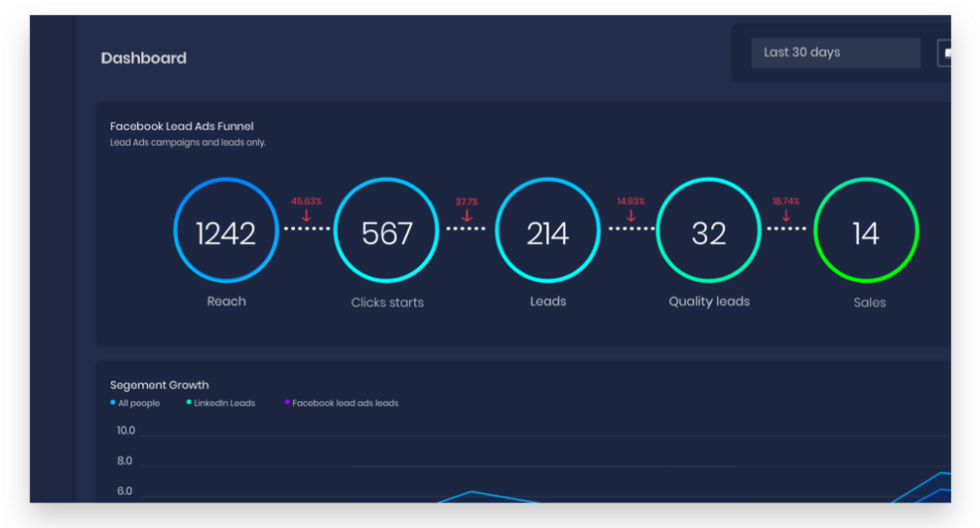Click the Facebook Lead Ads Funnel heading
The image size is (980, 528).
coord(182,126)
